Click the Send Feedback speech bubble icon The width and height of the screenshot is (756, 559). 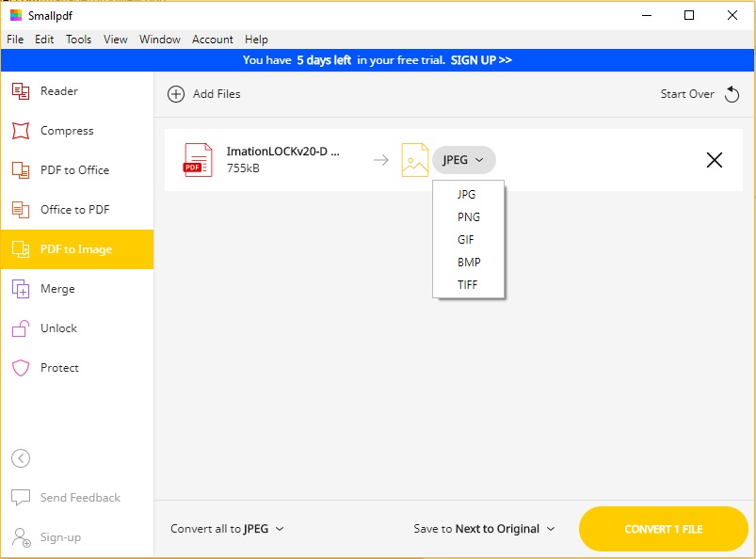point(21,497)
